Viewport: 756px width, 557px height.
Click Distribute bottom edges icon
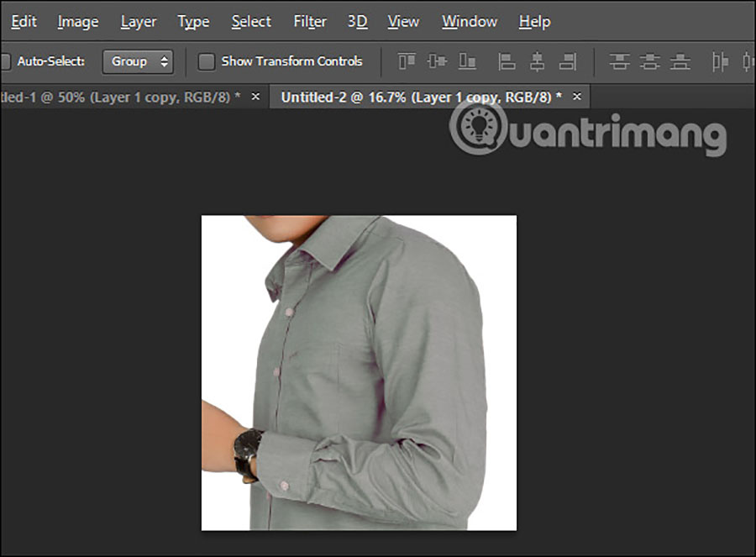[680, 61]
